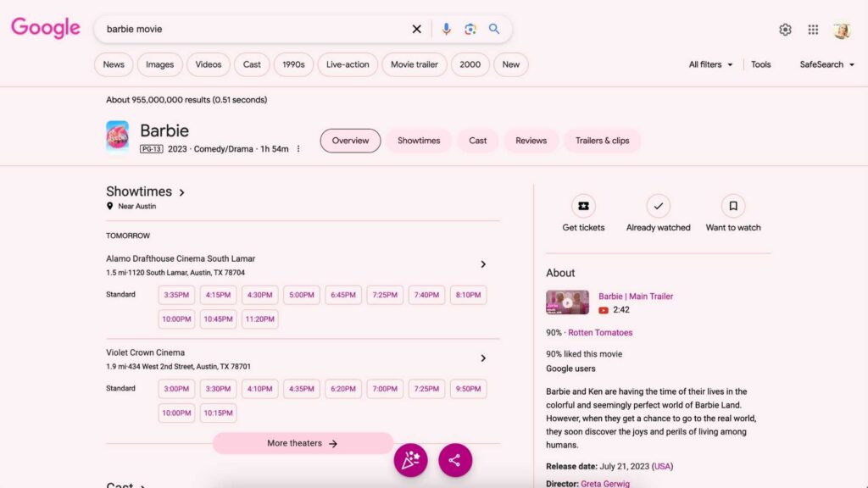The height and width of the screenshot is (488, 868).
Task: Open the three-dot menu beside movie runtime
Action: pos(298,149)
